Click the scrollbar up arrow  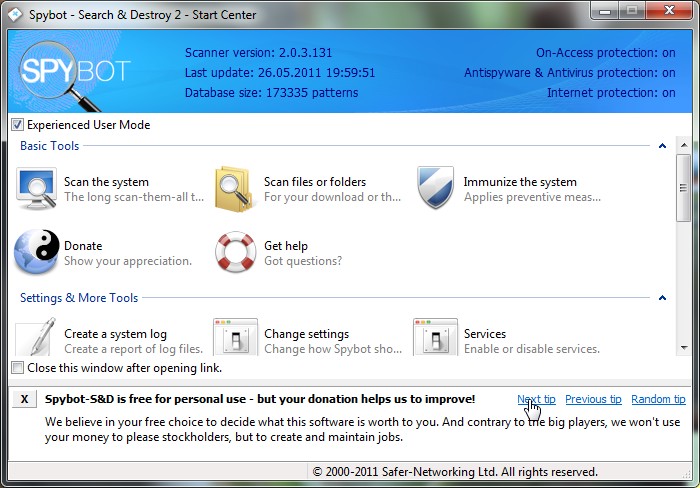tap(683, 145)
